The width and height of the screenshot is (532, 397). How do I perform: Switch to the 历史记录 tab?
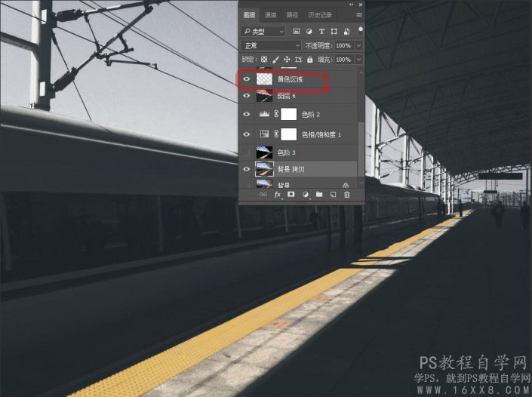pos(320,15)
